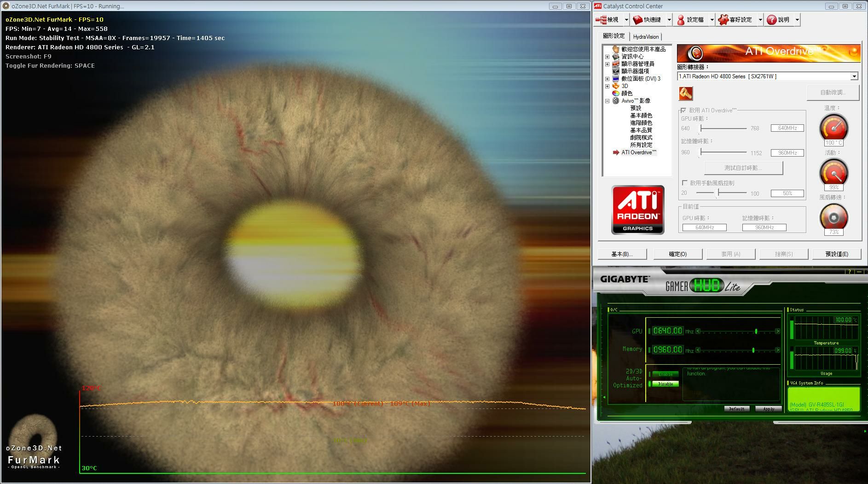
Task: Click the 測試自訂時脈... test clocks button
Action: [743, 168]
